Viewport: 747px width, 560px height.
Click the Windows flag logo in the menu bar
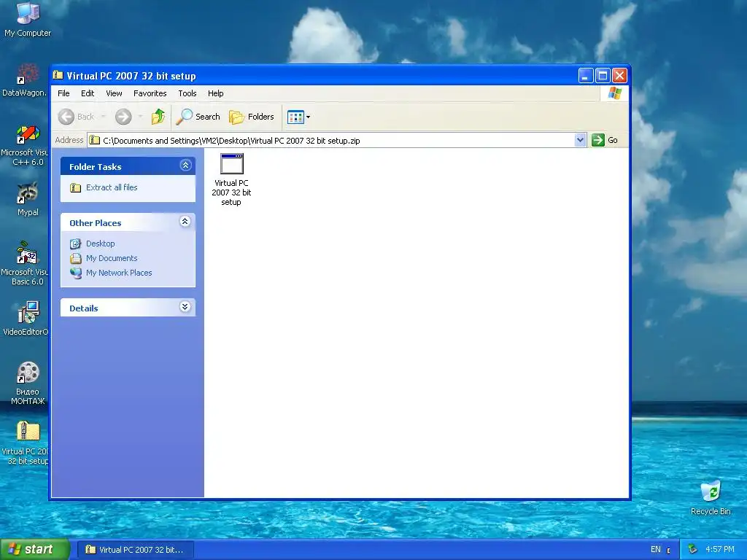[x=614, y=93]
